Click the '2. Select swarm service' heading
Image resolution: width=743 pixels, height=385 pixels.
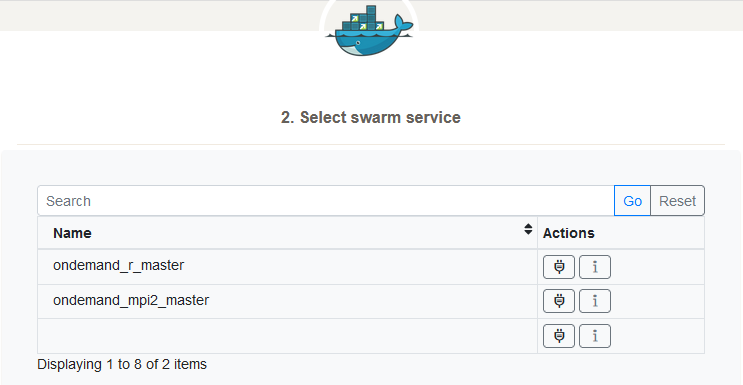coord(371,117)
